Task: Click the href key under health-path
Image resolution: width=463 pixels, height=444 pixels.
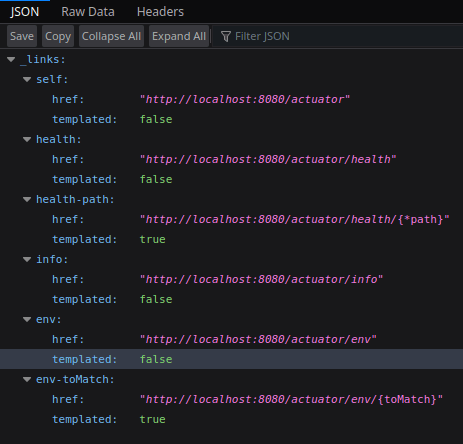Action: (x=68, y=219)
